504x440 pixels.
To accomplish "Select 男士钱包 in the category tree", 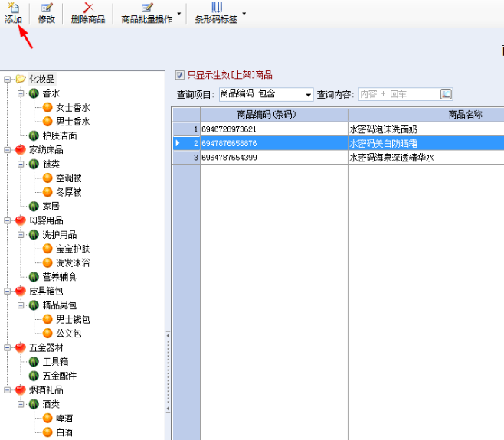I will (x=73, y=319).
